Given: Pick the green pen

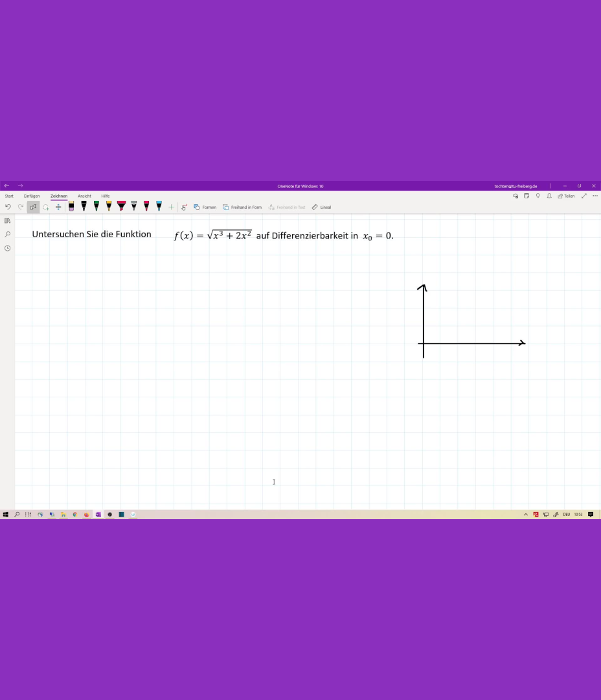Looking at the screenshot, I should [x=96, y=206].
